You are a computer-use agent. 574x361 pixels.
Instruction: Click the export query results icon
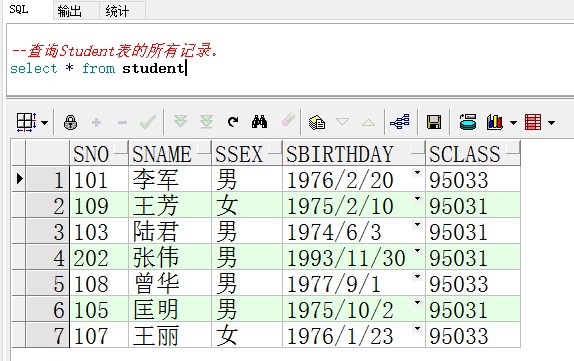click(468, 122)
